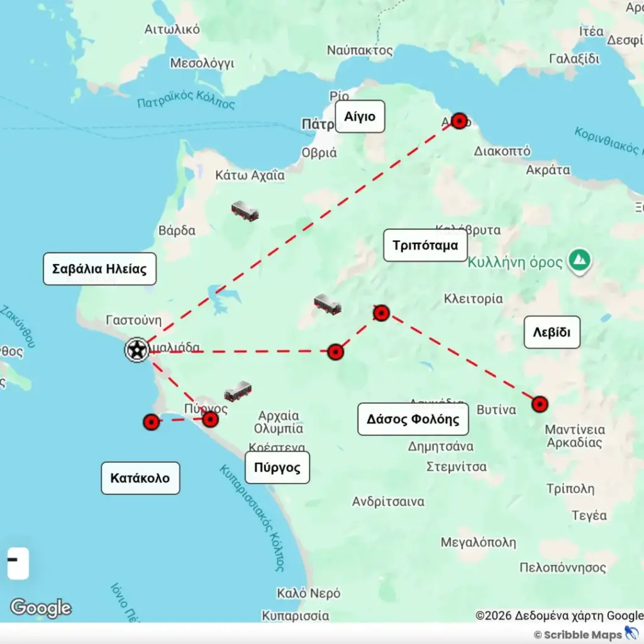Open the Google logo link
The image size is (644, 644).
pos(41,608)
